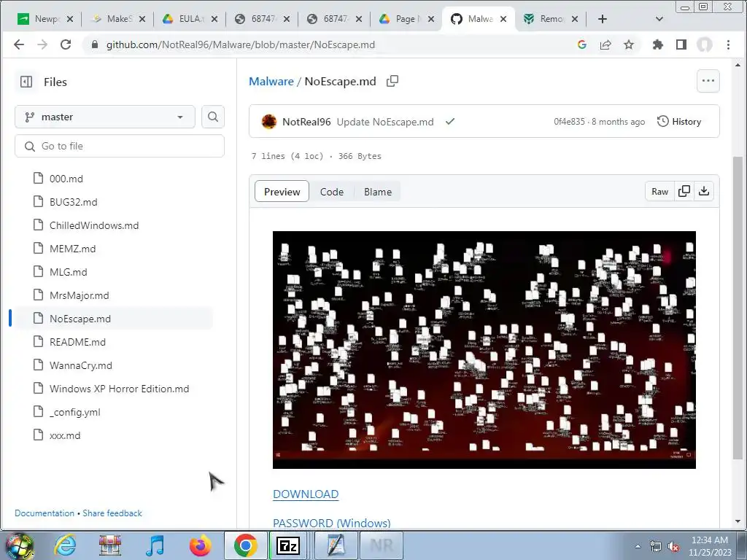Viewport: 747px width, 560px height.
Task: Open WannaCry.md file
Action: [81, 365]
